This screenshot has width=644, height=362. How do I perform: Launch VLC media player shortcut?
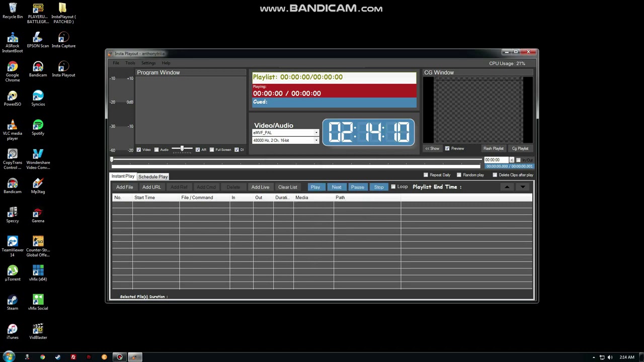click(13, 130)
